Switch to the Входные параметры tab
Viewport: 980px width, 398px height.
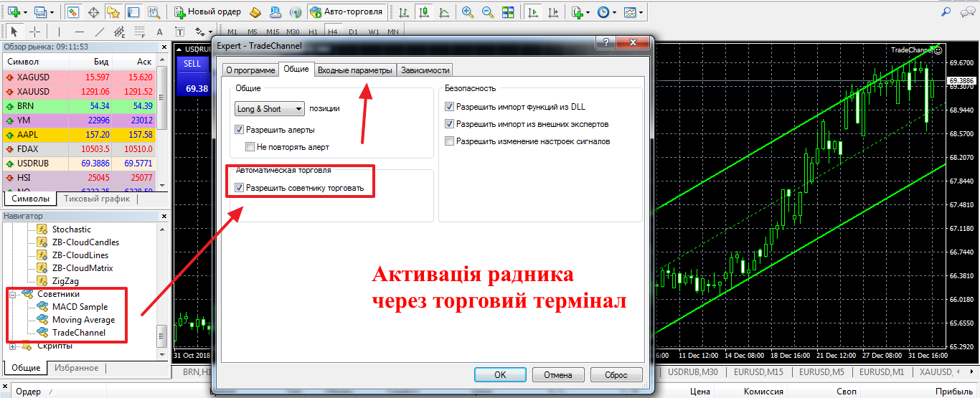pyautogui.click(x=355, y=70)
